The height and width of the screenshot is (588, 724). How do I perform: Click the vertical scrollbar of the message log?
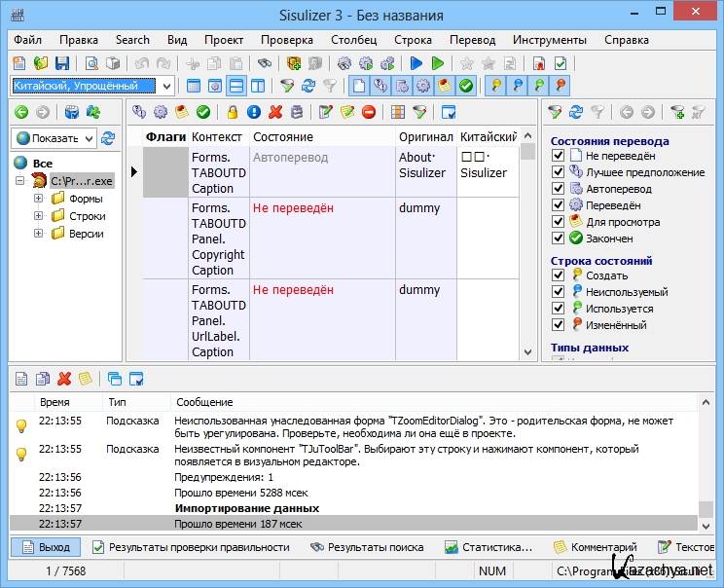coord(706,458)
